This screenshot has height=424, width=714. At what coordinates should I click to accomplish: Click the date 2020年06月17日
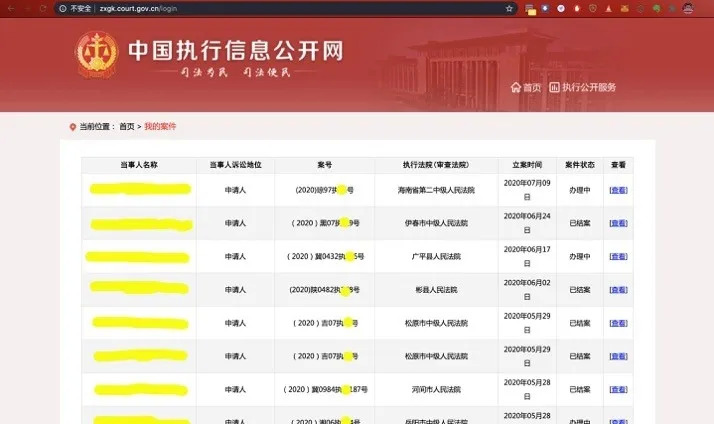[x=527, y=256]
